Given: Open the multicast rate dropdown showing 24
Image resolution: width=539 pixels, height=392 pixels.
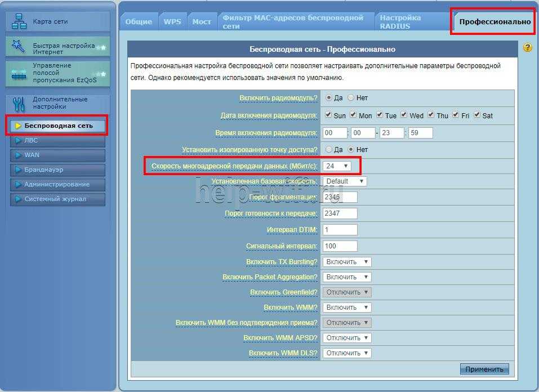Looking at the screenshot, I should click(x=337, y=166).
